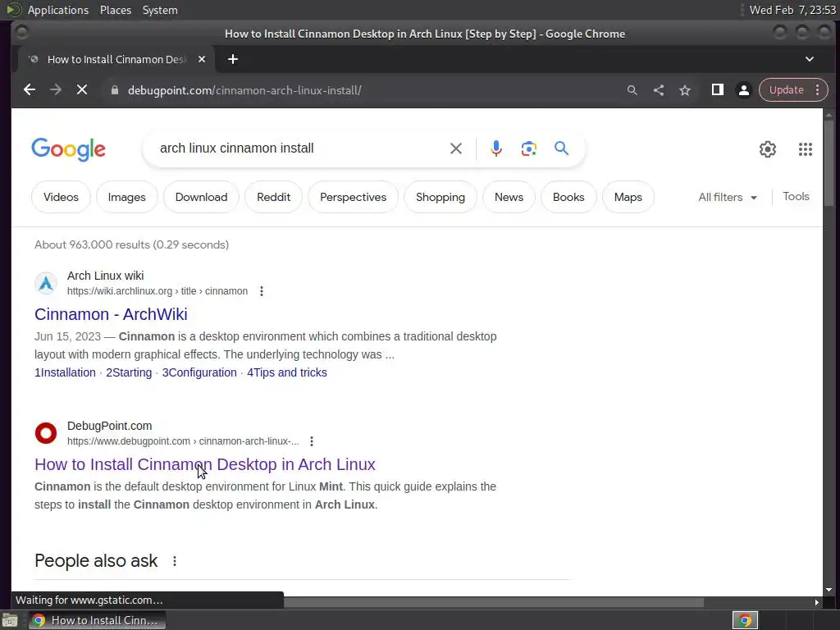
Task: Open Chrome side panel
Action: tap(717, 90)
